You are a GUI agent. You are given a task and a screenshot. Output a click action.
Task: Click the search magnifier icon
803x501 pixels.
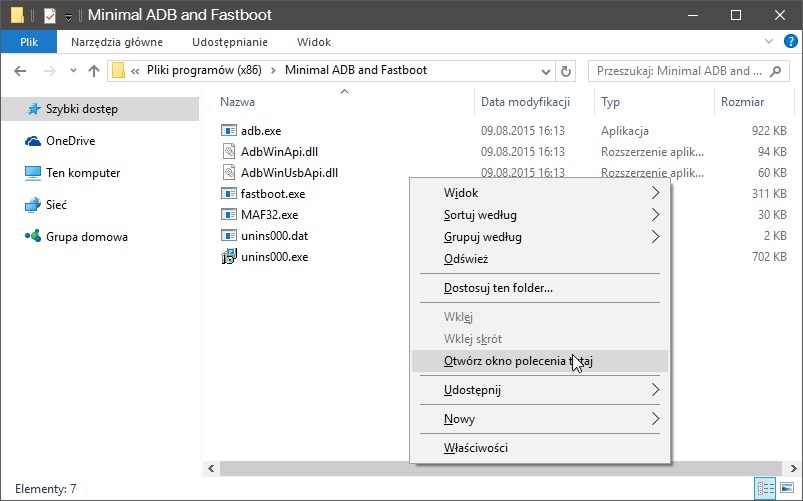point(776,71)
